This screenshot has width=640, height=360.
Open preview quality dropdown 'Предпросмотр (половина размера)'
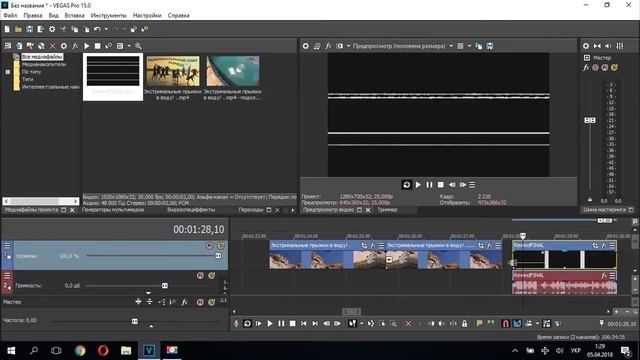point(403,46)
